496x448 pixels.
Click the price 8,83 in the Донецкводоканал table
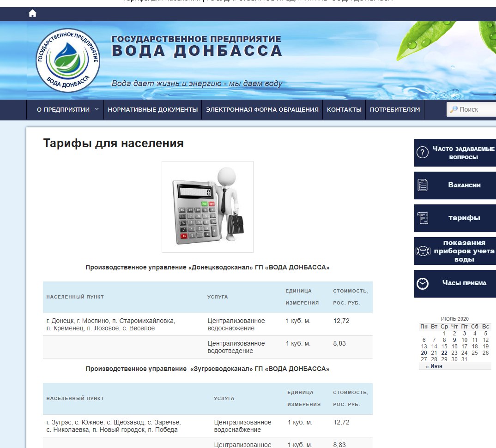tap(339, 343)
